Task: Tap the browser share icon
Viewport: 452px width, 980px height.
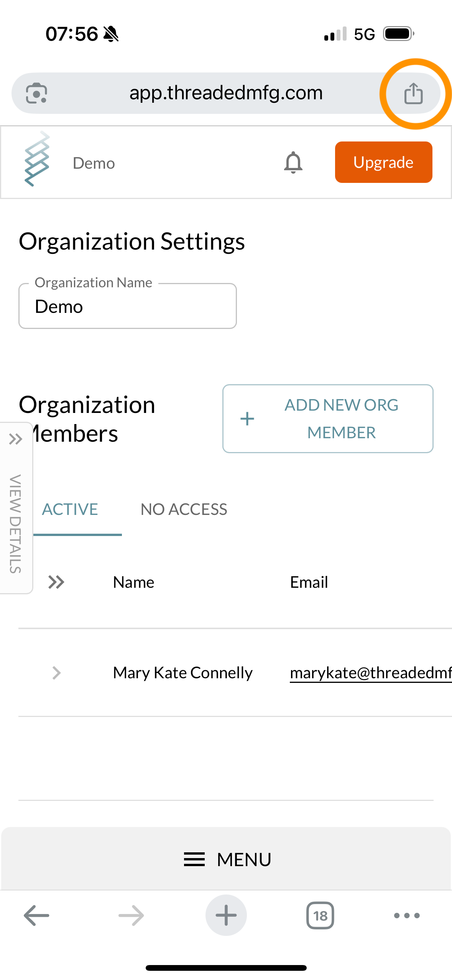Action: (x=413, y=94)
